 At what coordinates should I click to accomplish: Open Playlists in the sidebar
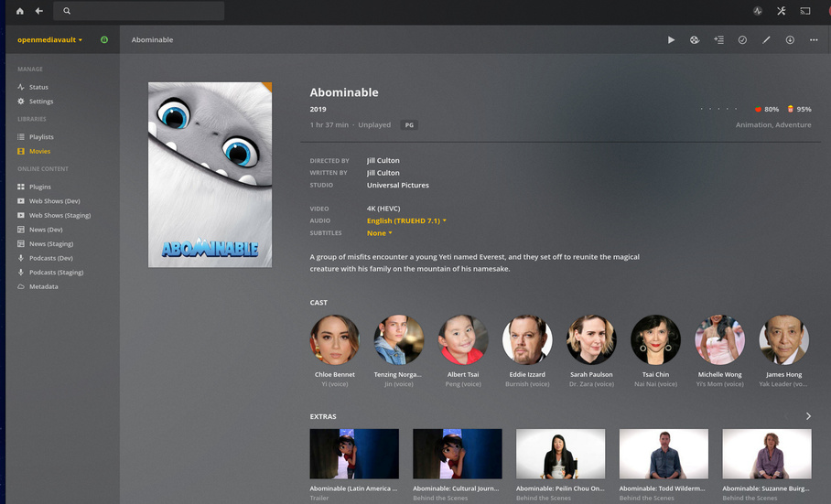click(36, 136)
